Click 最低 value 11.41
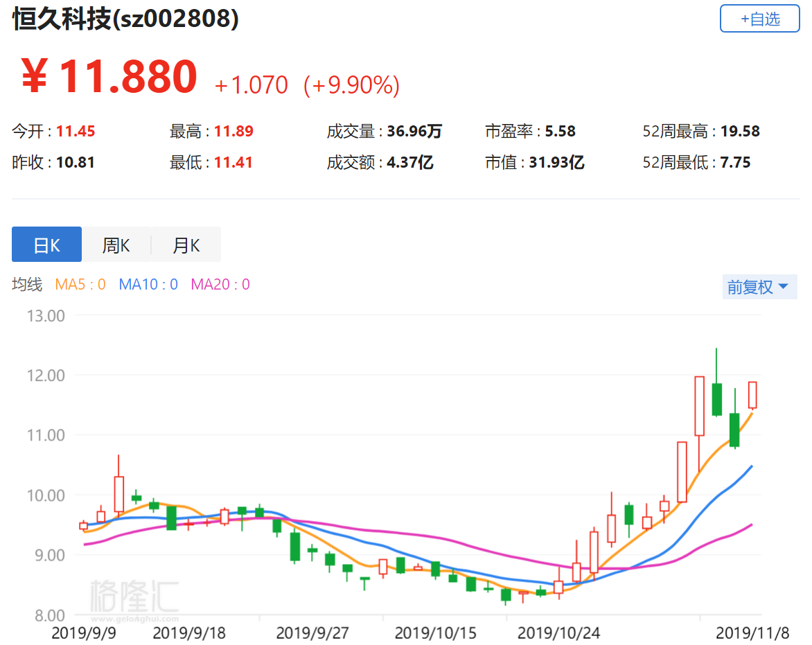The height and width of the screenshot is (645, 812). point(233,162)
